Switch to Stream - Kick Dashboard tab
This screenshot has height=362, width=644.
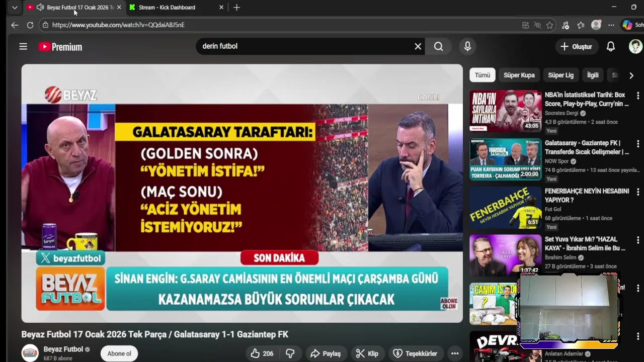tap(174, 8)
